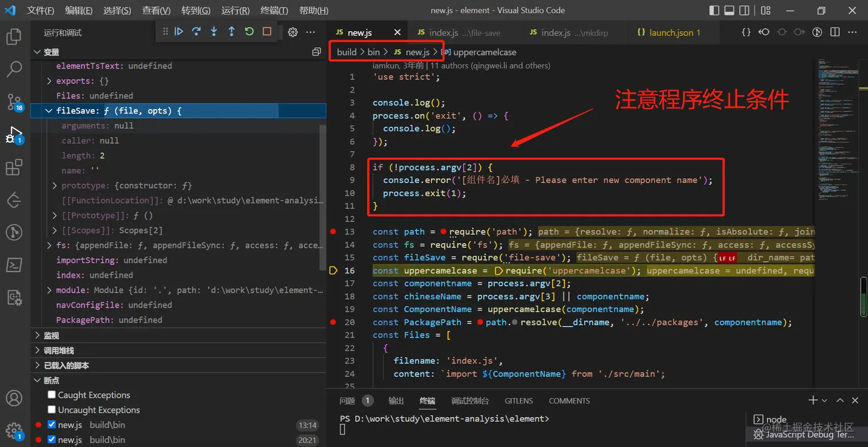Viewport: 868px width, 447px height.
Task: Open the 文件(F) menu
Action: coord(41,10)
